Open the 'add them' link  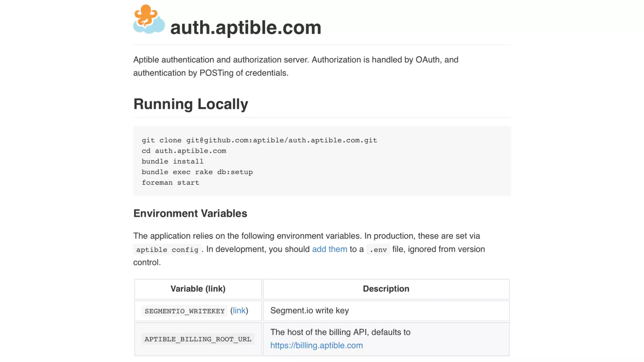(x=329, y=249)
